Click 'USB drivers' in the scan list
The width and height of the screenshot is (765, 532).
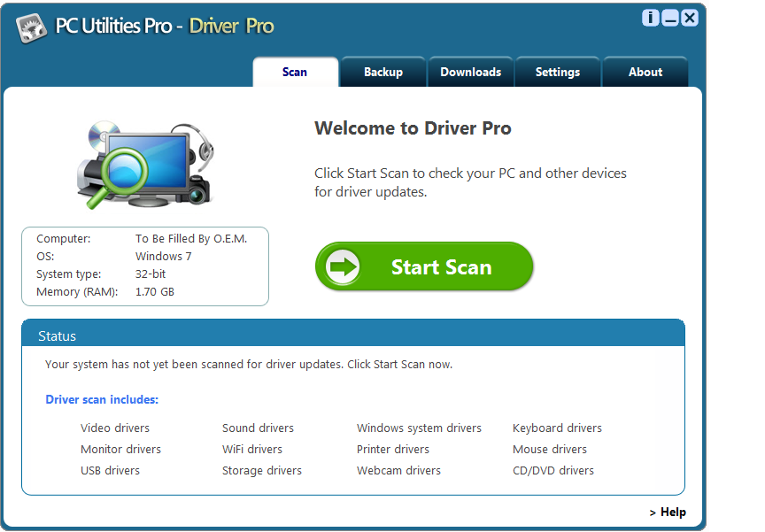point(111,471)
